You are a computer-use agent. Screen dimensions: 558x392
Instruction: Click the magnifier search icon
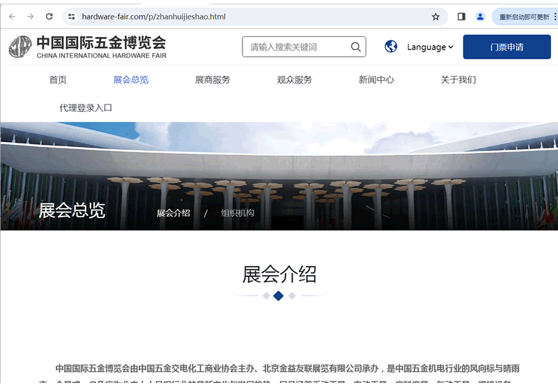355,47
